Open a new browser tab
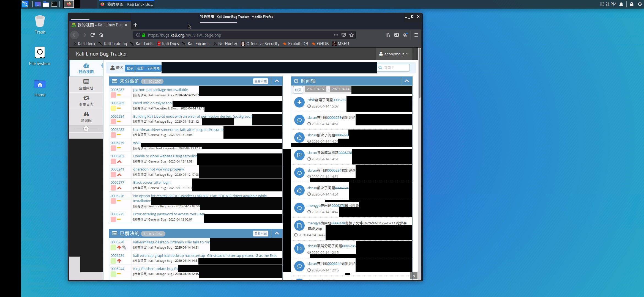This screenshot has height=297, width=644. pos(135,25)
